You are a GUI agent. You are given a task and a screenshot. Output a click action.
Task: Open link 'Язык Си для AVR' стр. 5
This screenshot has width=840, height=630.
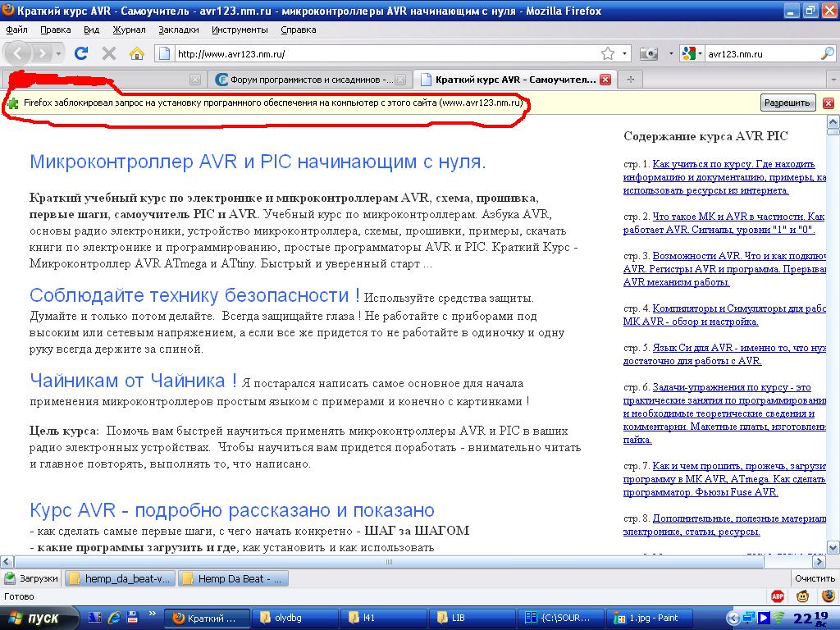coord(724,354)
